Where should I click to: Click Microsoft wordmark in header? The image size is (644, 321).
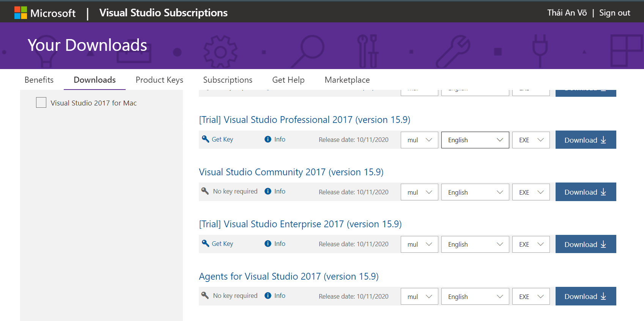pos(53,13)
